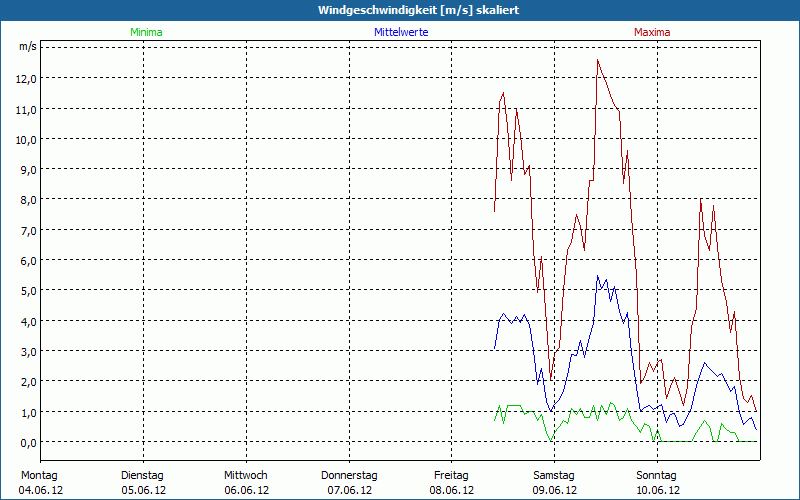Click the date 06.06.12
The width and height of the screenshot is (800, 500).
pyautogui.click(x=246, y=490)
